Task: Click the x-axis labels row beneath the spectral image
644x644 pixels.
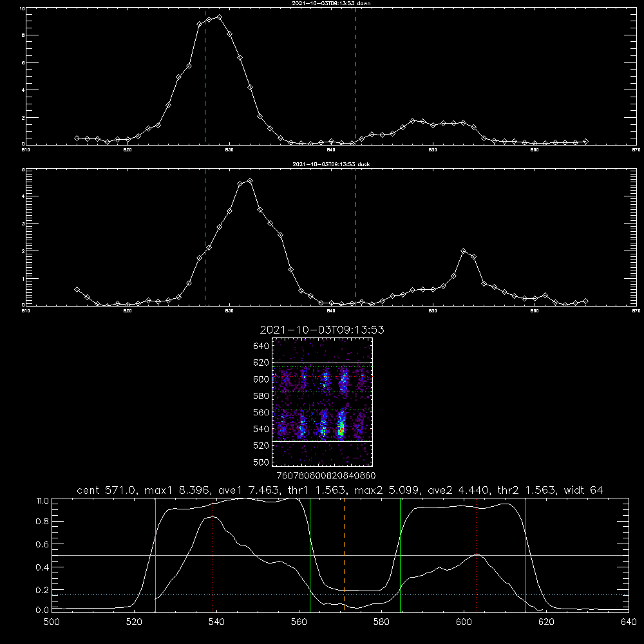Action: (x=327, y=475)
